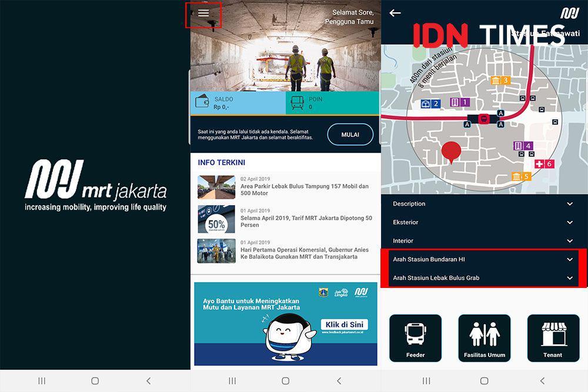Tap Android back button on station screen

tap(542, 381)
